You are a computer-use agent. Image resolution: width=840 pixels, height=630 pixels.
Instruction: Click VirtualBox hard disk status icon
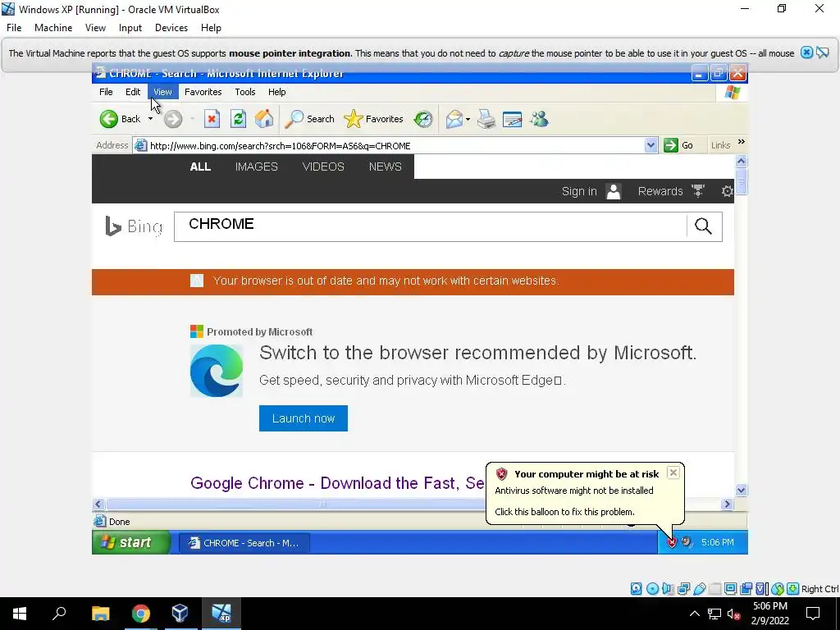pos(636,589)
